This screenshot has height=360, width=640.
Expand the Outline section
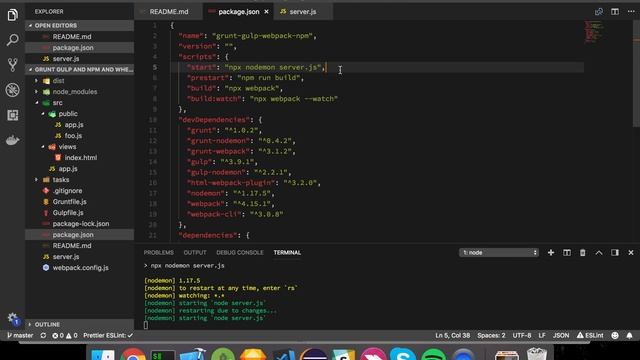80,324
